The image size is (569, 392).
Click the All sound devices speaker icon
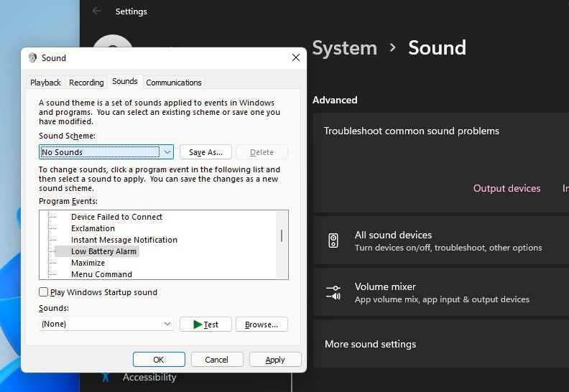click(333, 241)
